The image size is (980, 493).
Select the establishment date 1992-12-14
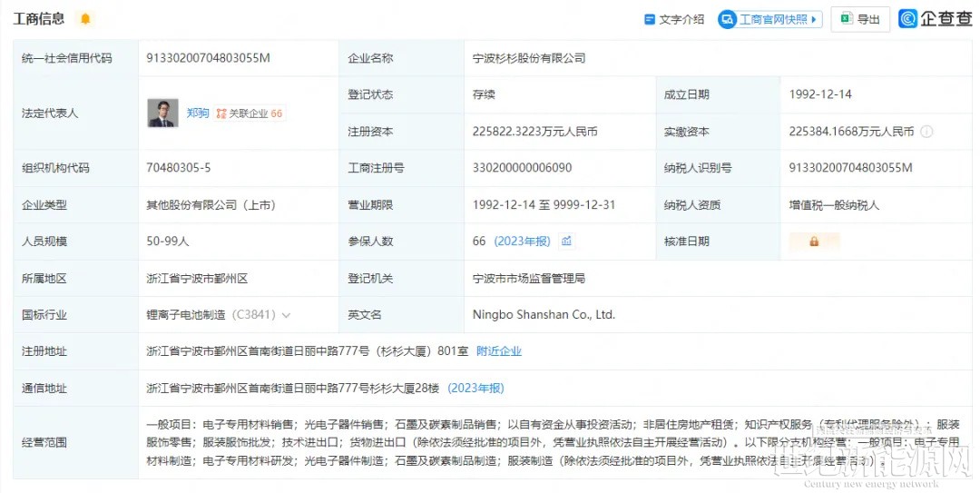pyautogui.click(x=820, y=94)
